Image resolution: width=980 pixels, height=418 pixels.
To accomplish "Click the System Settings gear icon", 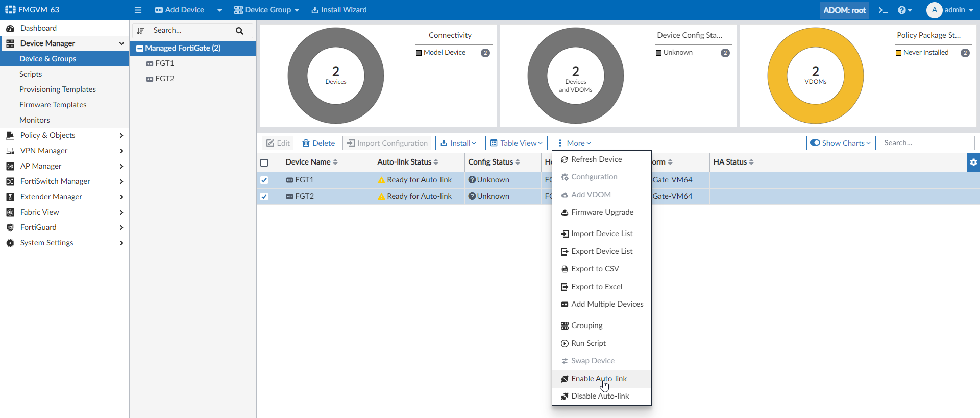I will [10, 243].
